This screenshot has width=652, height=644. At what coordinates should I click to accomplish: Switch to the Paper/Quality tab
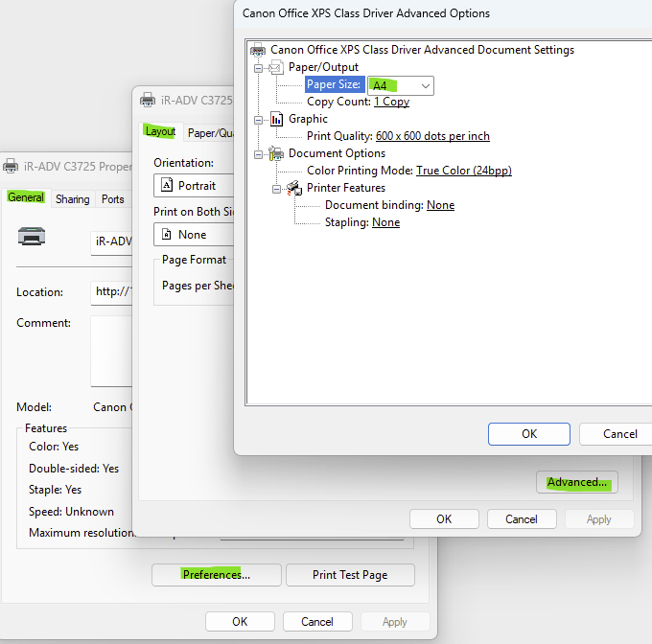click(210, 133)
